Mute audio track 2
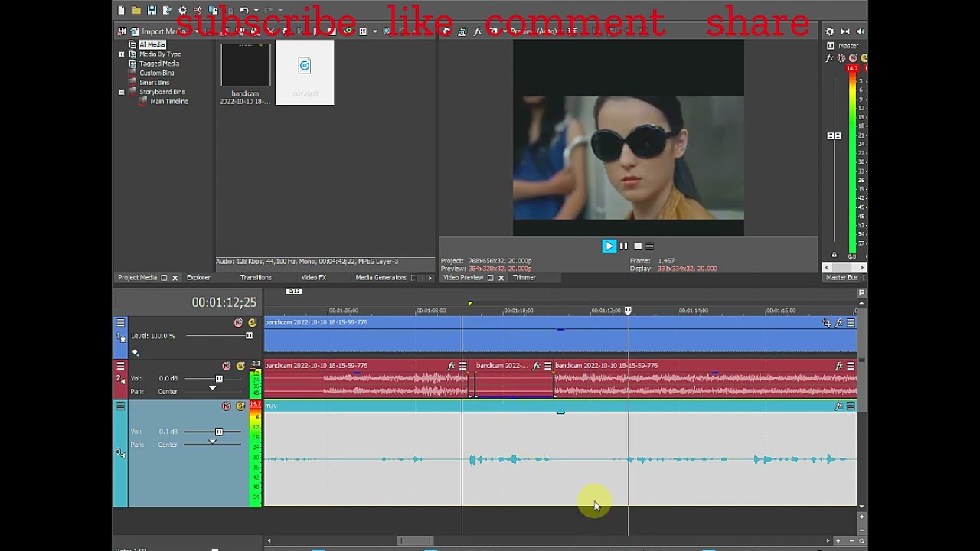This screenshot has width=980, height=551. click(226, 366)
